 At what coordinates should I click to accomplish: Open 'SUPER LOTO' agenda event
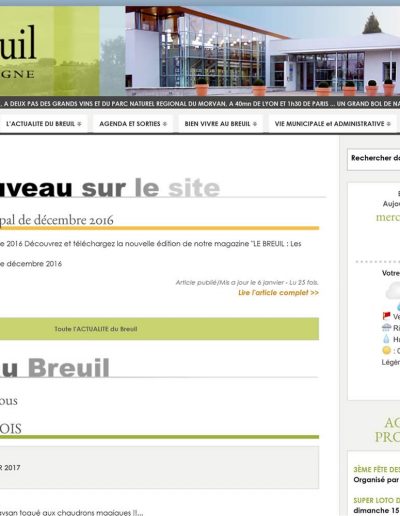point(377,501)
